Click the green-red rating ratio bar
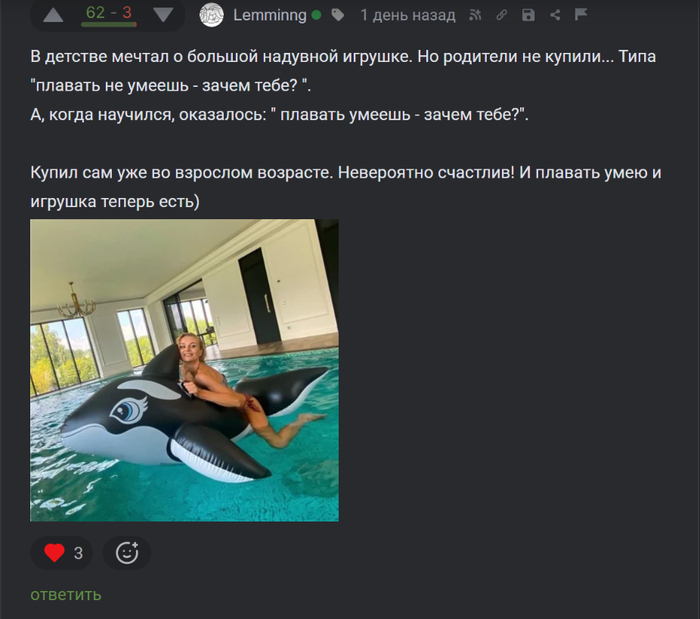 click(x=109, y=25)
